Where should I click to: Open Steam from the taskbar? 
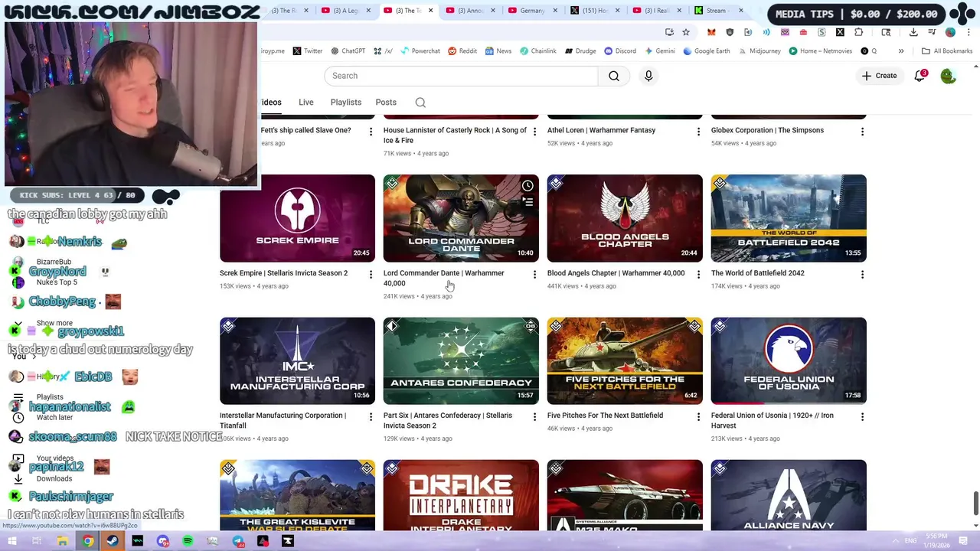(113, 541)
